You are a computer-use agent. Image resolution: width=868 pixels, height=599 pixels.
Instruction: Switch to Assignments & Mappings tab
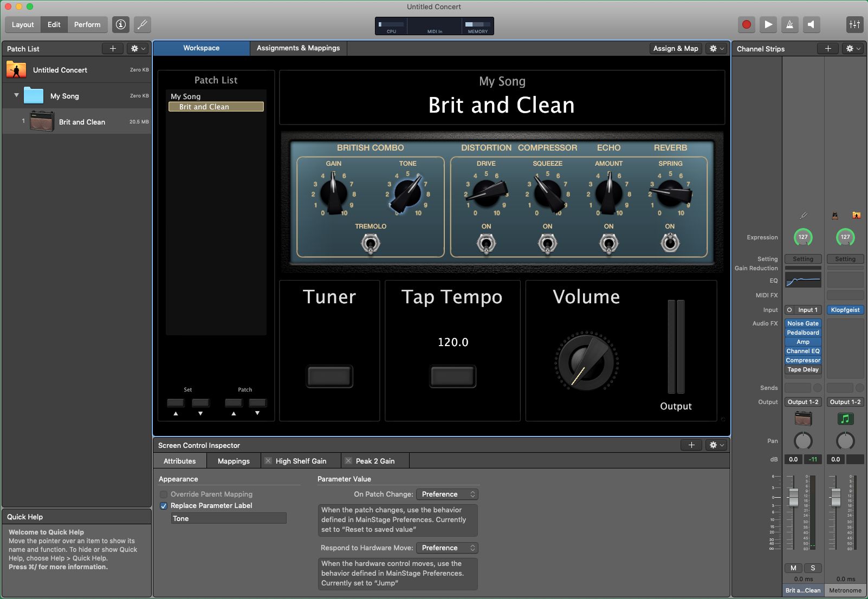click(x=298, y=48)
